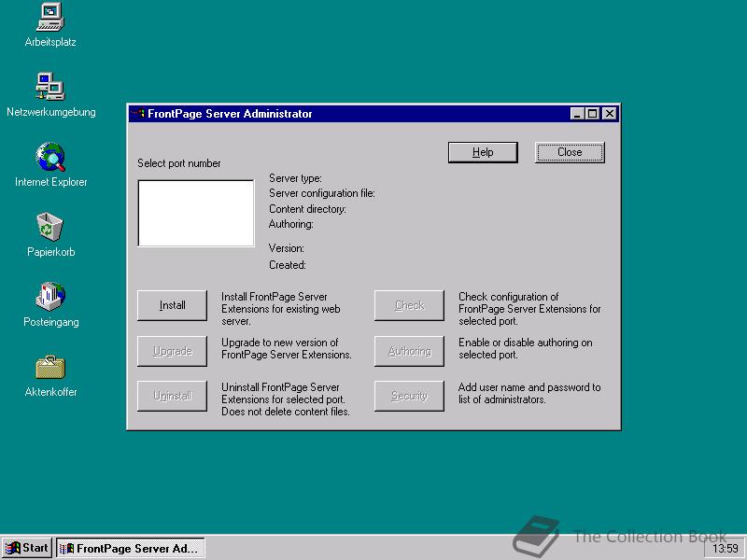Image resolution: width=747 pixels, height=560 pixels.
Task: Click inside the Select port number list
Action: coord(196,213)
